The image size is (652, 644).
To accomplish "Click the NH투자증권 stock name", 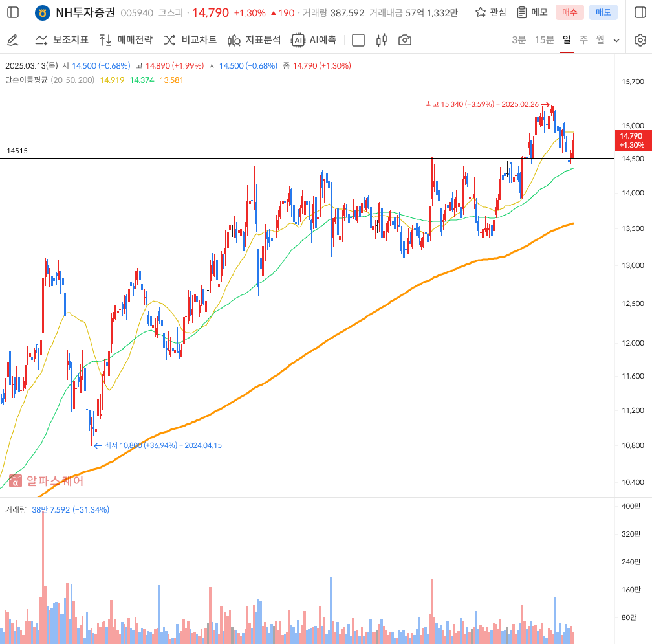I will pyautogui.click(x=85, y=12).
